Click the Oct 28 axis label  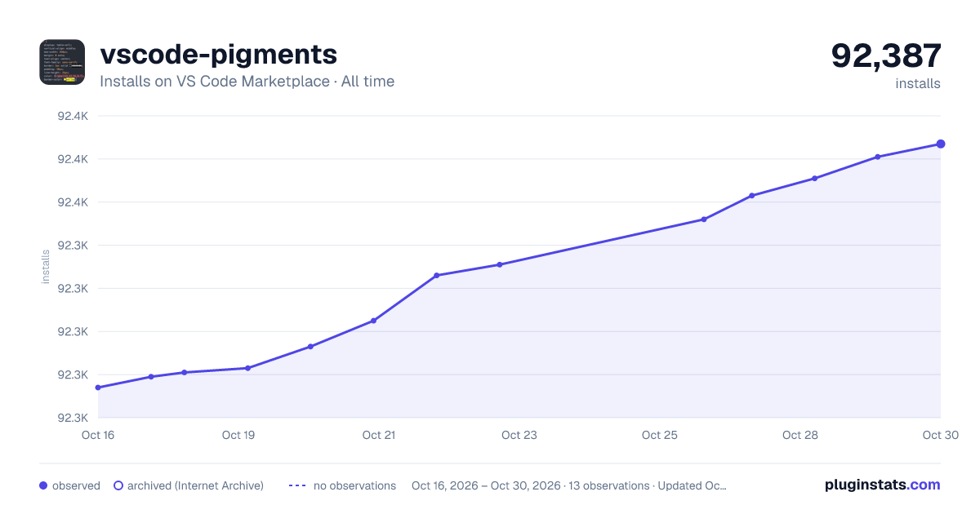[800, 435]
